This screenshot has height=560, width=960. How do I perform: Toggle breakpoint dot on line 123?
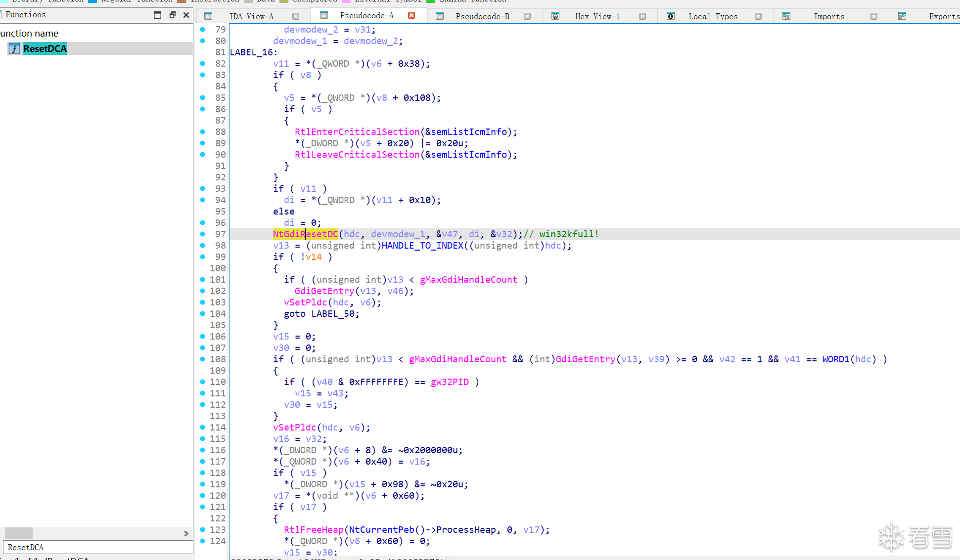(x=203, y=529)
